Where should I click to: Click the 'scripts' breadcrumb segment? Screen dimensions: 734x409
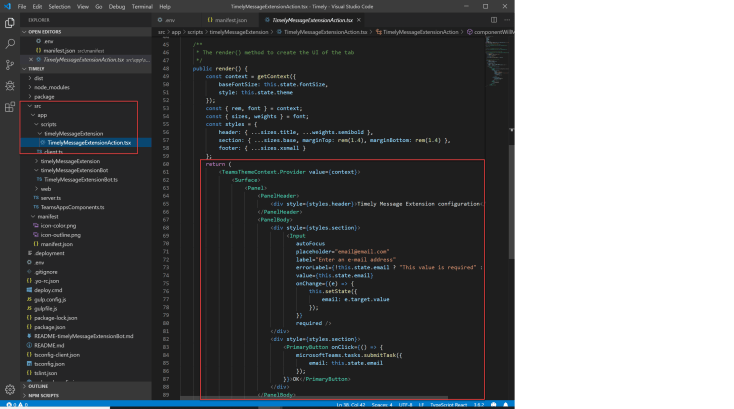point(195,32)
